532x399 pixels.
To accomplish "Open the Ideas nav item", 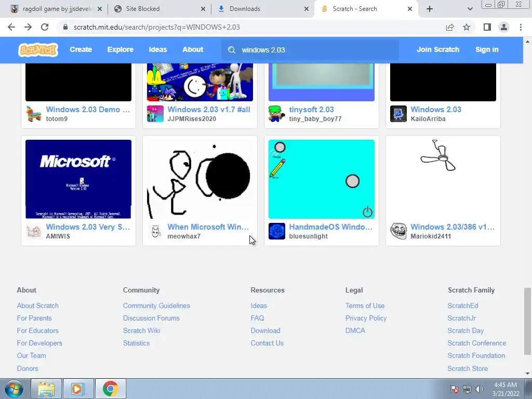I will [x=158, y=49].
